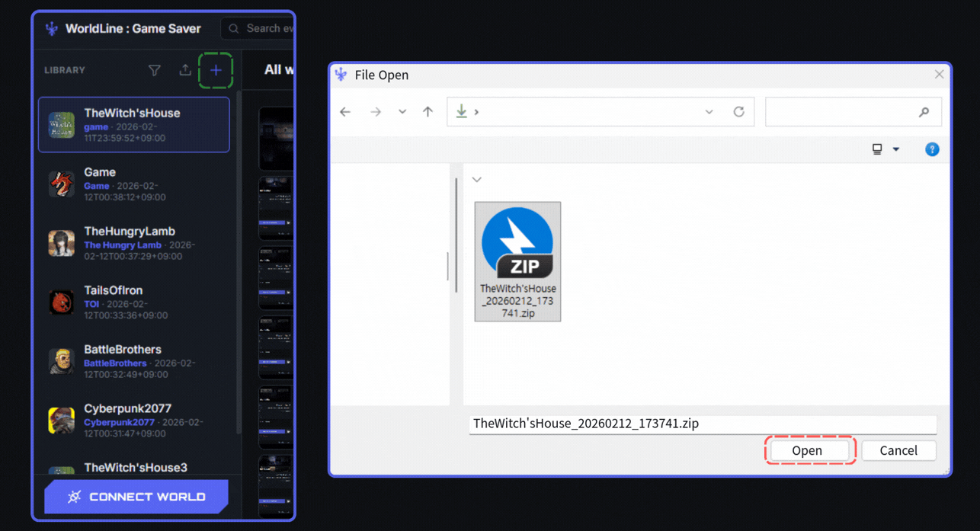Go forward in File Open dialog
Viewport: 980px width, 531px height.
click(376, 112)
